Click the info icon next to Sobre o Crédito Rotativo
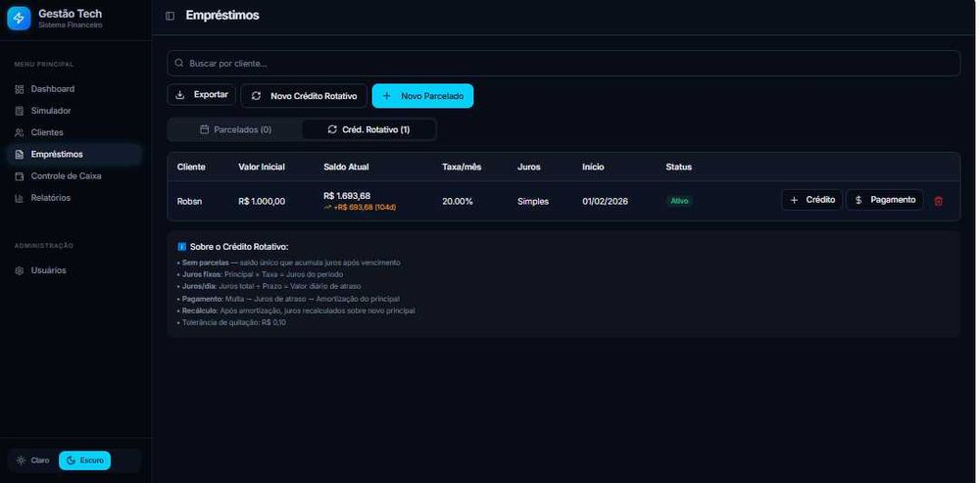Screen dimensions: 980x483 [x=182, y=247]
